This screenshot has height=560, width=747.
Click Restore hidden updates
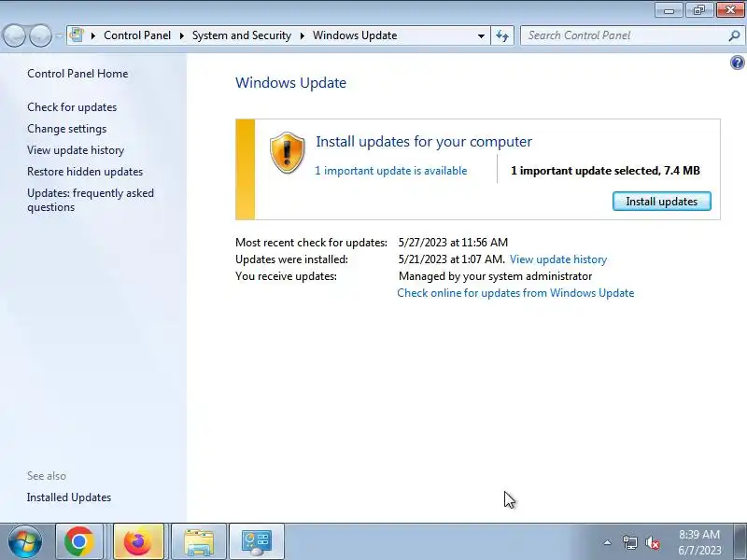click(85, 172)
